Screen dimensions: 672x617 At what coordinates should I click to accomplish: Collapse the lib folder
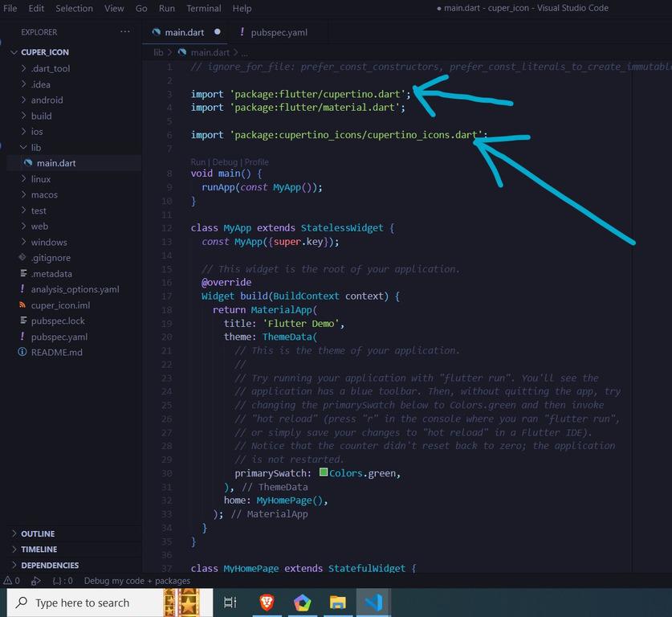[x=36, y=148]
